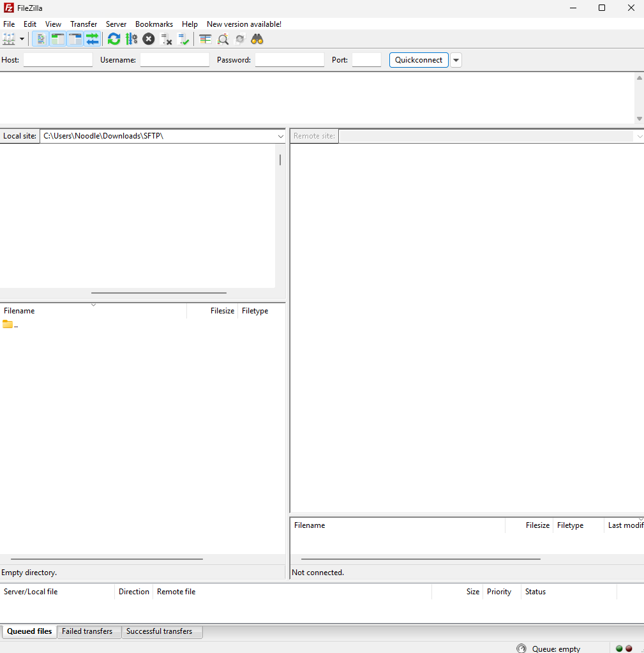The image size is (644, 653).
Task: Click the Quickconnect button
Action: pyautogui.click(x=419, y=60)
